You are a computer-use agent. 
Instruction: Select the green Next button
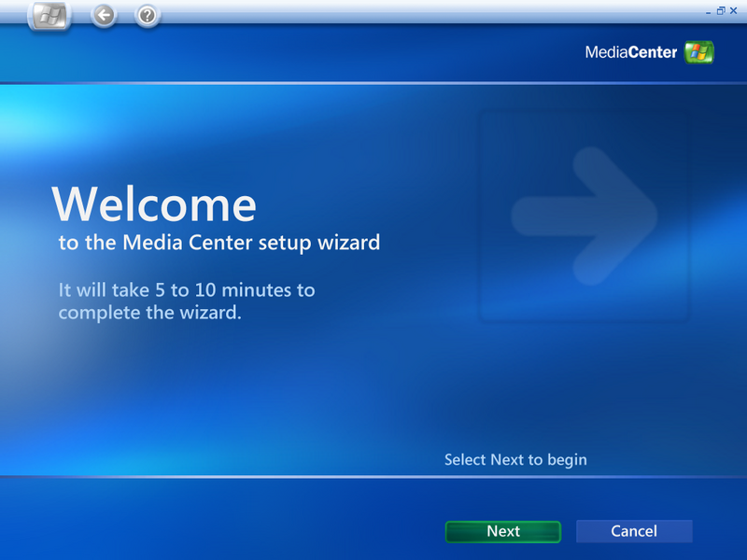pos(503,531)
